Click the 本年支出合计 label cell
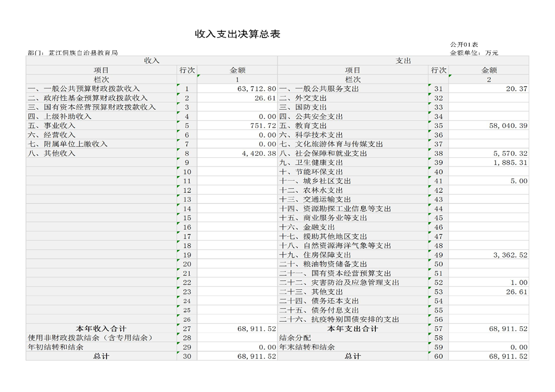555x392 pixels. (x=352, y=329)
